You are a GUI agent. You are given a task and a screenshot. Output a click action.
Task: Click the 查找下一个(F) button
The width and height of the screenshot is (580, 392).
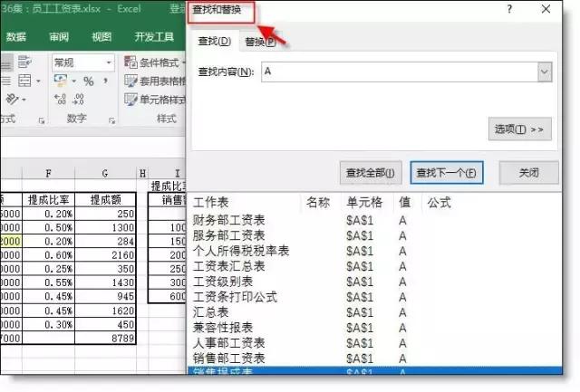pyautogui.click(x=447, y=173)
